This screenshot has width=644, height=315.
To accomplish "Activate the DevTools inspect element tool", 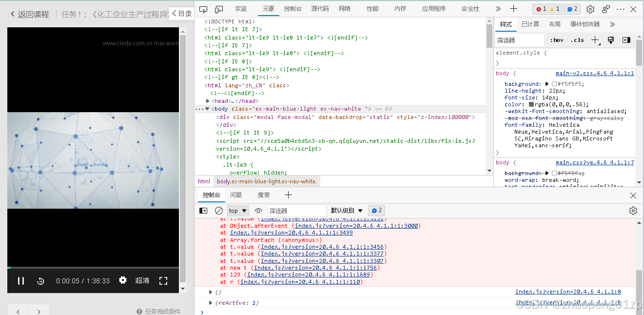I will tap(204, 9).
